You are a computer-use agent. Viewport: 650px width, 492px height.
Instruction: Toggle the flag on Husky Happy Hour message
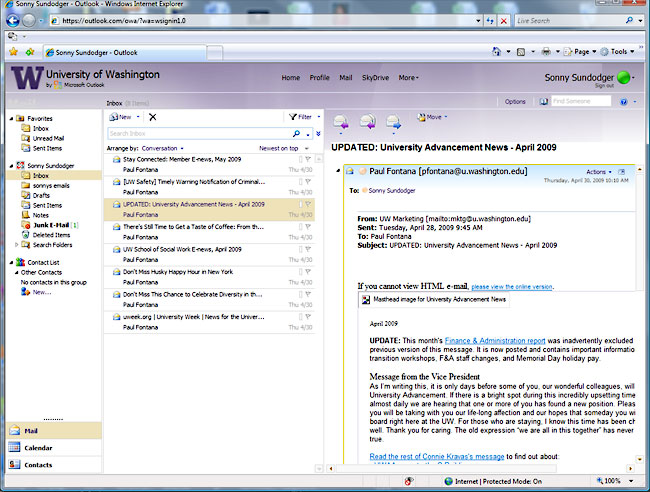click(308, 271)
